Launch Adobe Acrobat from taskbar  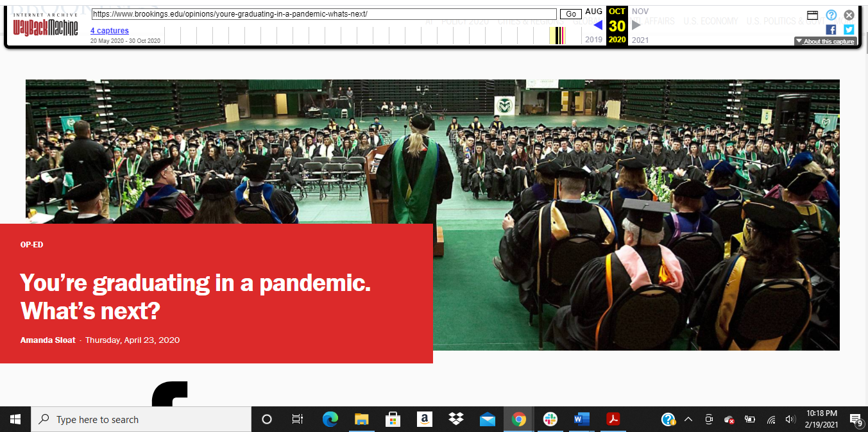click(613, 420)
